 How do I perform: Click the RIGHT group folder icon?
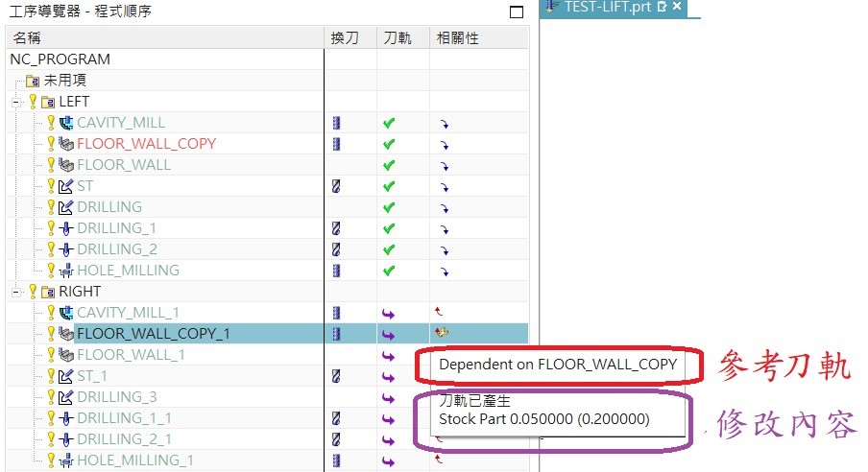coord(48,293)
